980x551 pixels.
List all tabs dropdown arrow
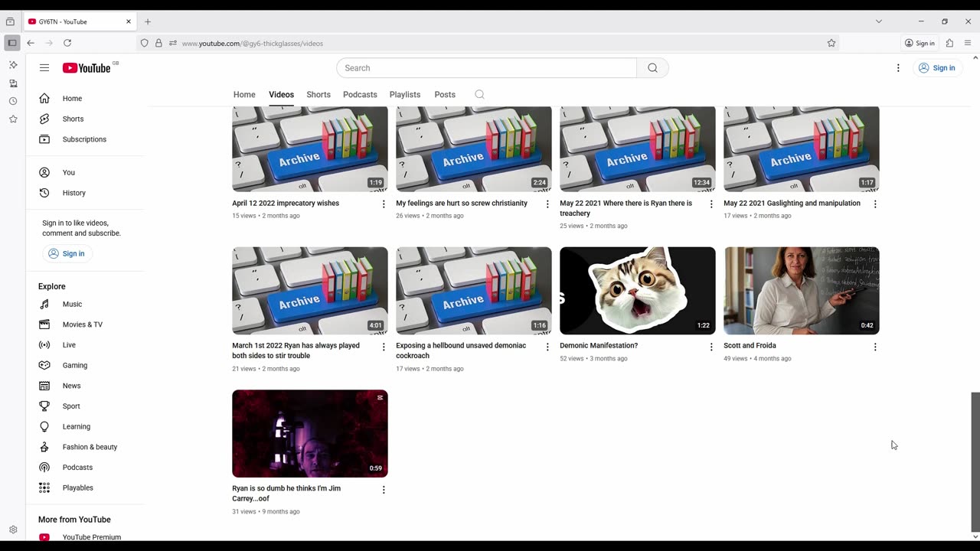pyautogui.click(x=879, y=21)
